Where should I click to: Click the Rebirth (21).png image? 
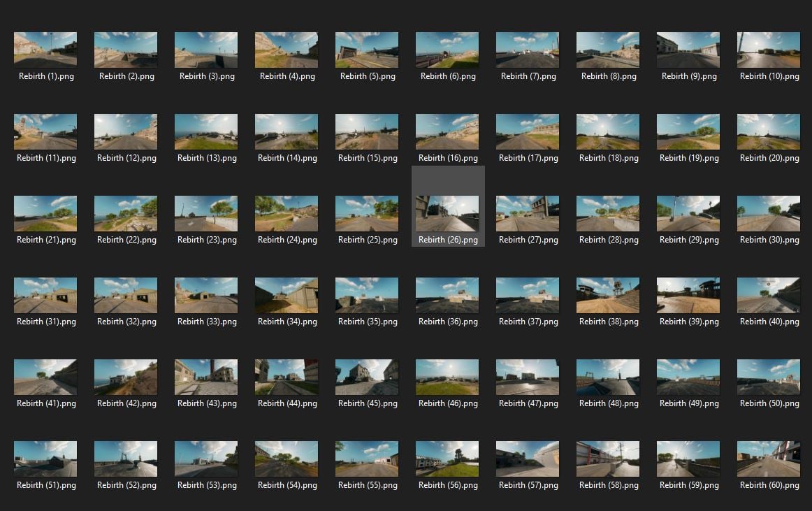tap(45, 213)
